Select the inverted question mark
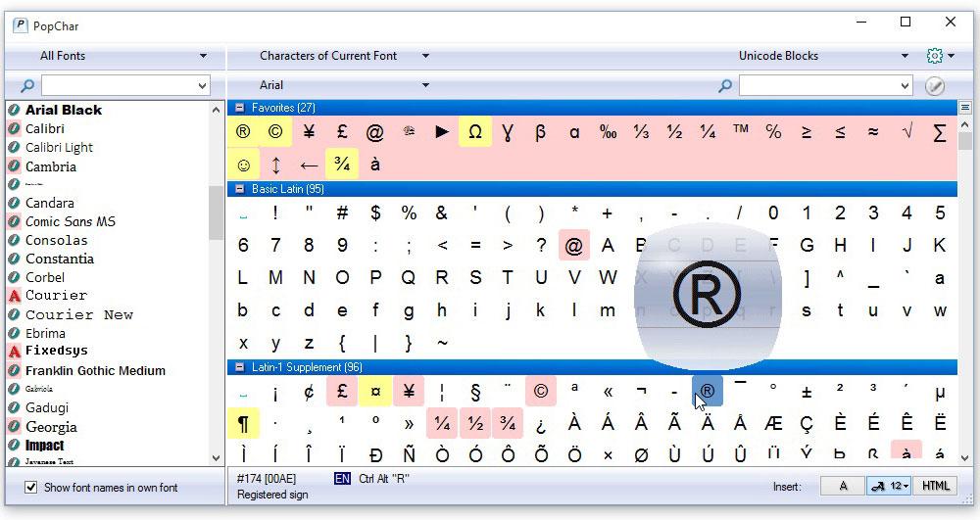This screenshot has height=520, width=980. click(541, 424)
